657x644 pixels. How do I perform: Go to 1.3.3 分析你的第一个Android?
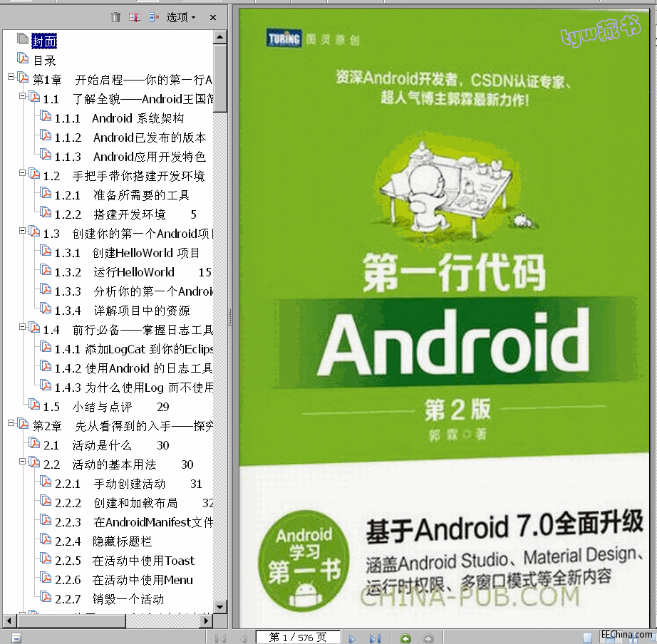pos(134,291)
